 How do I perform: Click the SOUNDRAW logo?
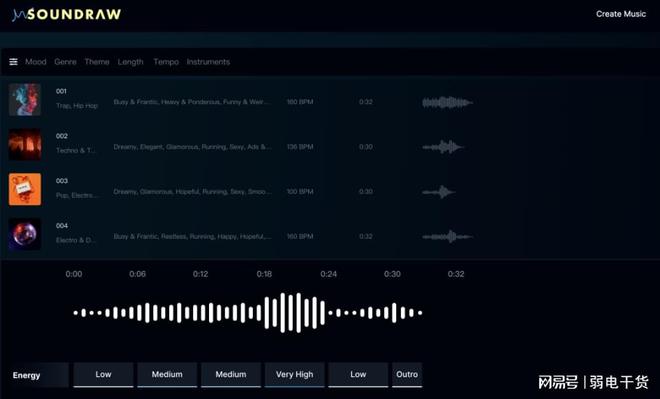(x=67, y=14)
